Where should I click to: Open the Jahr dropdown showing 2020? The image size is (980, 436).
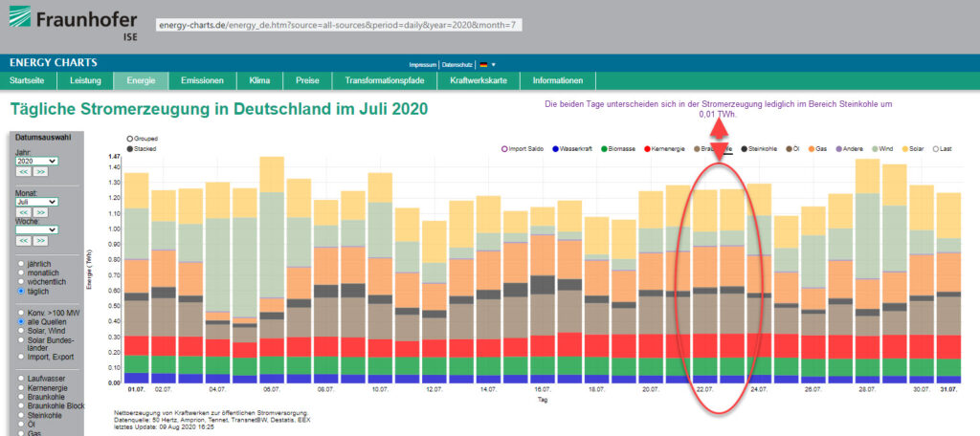pos(36,162)
